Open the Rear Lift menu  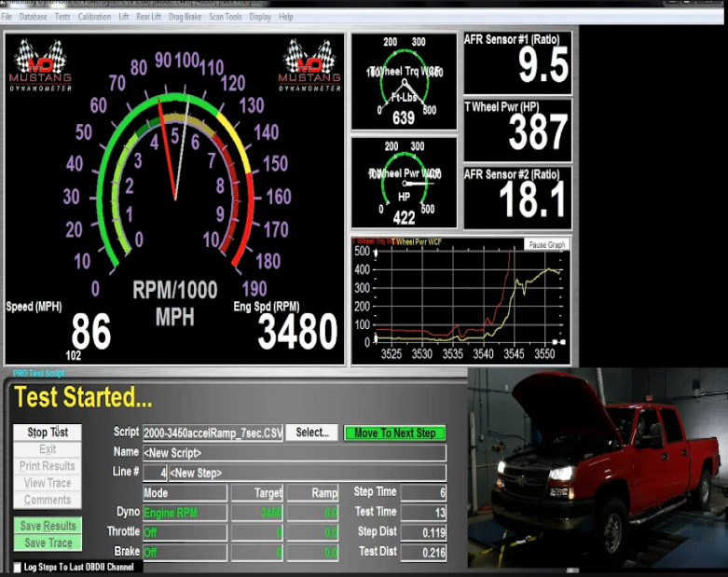tap(148, 17)
